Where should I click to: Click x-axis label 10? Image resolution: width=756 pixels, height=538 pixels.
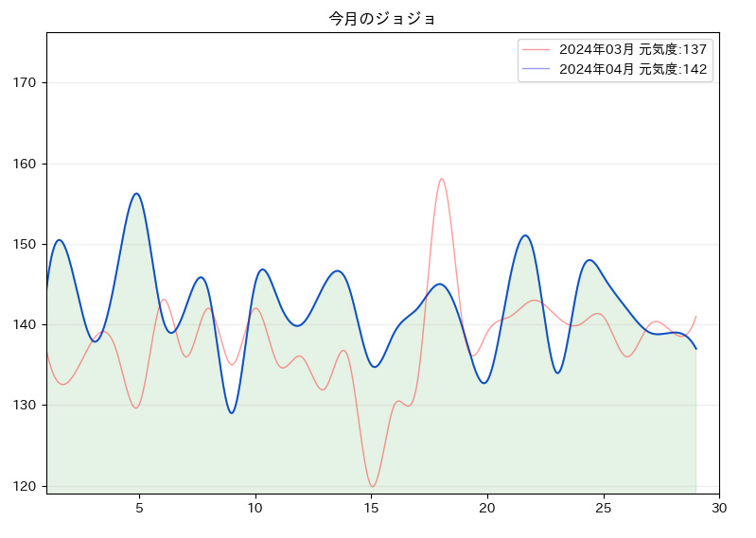click(255, 508)
